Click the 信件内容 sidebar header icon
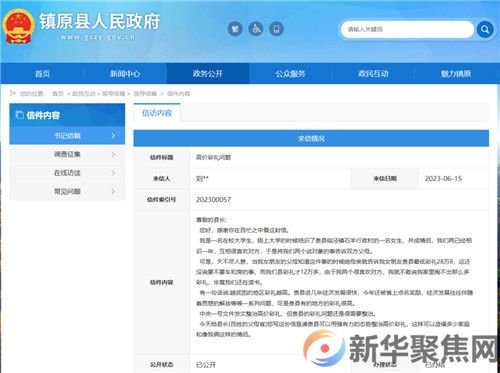500x373 pixels. [x=20, y=115]
